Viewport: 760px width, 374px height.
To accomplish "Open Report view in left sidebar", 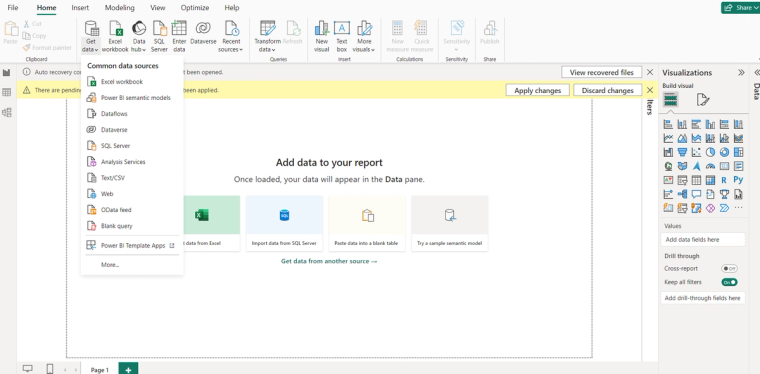I will [7, 73].
